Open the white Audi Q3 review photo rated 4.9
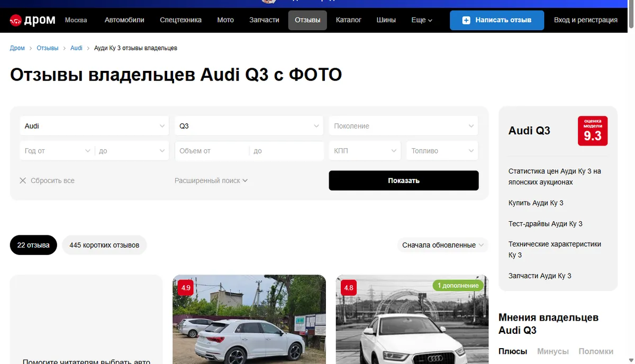This screenshot has width=635, height=364. [x=249, y=319]
